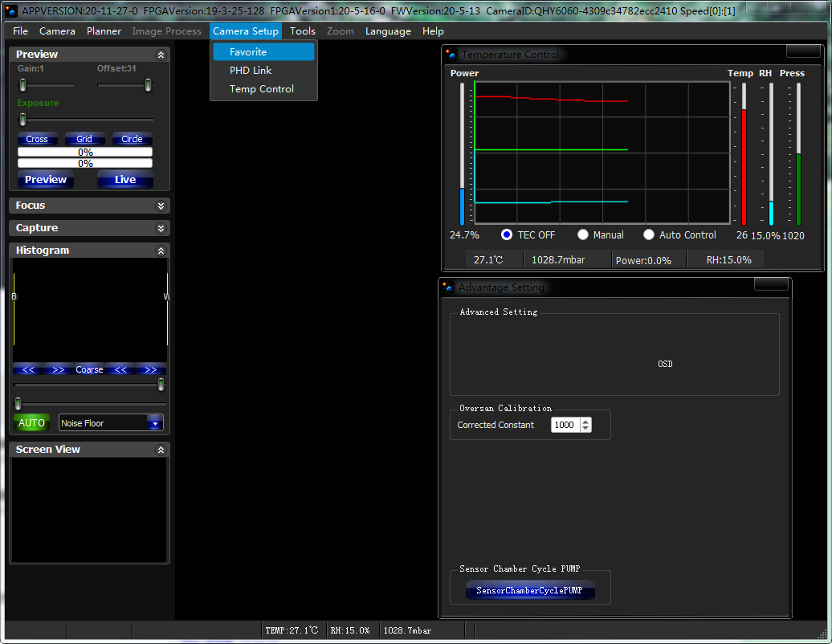Choose PHD Link from Camera Setup menu
832x644 pixels.
click(x=263, y=71)
